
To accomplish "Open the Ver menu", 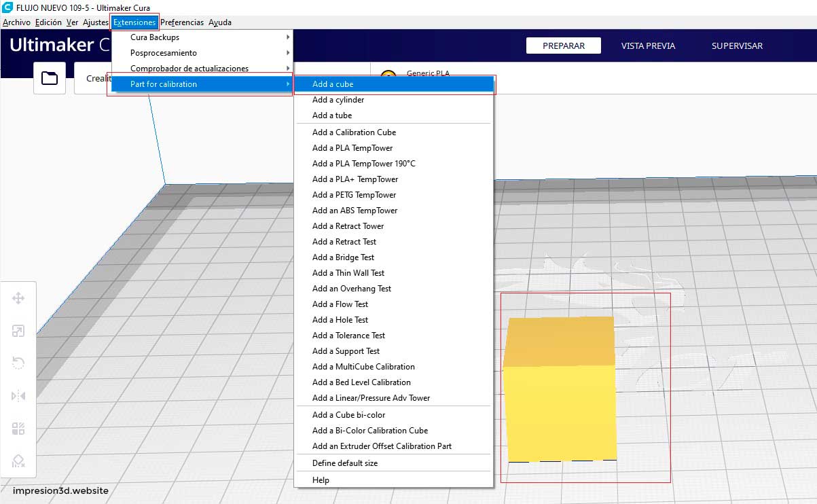I will [x=72, y=22].
